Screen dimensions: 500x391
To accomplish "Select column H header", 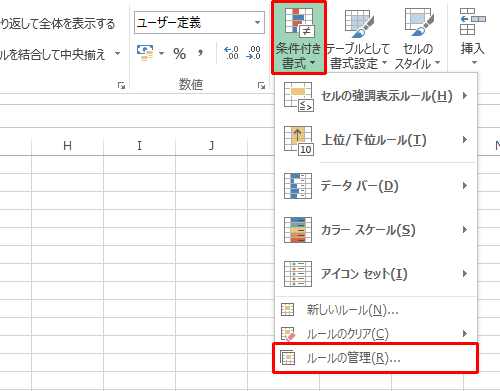I will (x=67, y=146).
